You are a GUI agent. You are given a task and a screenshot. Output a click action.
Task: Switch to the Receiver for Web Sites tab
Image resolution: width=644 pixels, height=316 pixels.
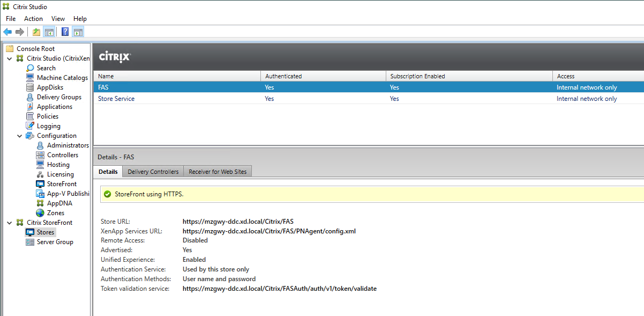pos(218,172)
